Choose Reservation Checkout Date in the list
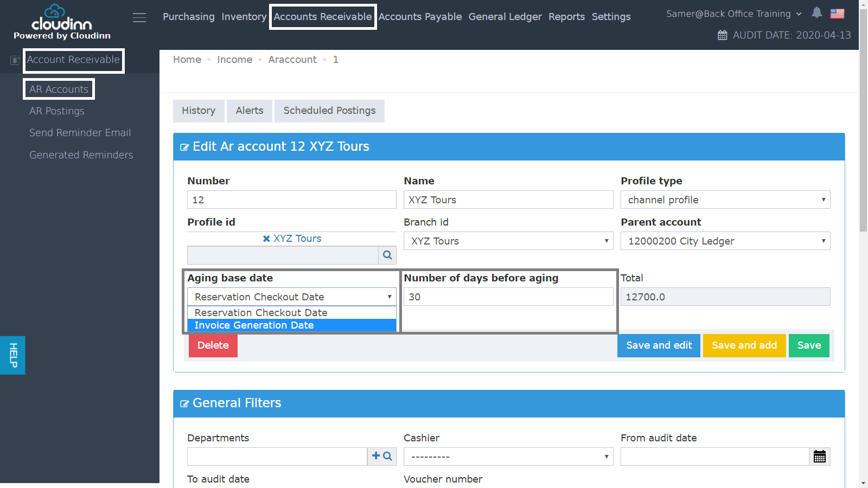This screenshot has height=488, width=868. pyautogui.click(x=292, y=313)
